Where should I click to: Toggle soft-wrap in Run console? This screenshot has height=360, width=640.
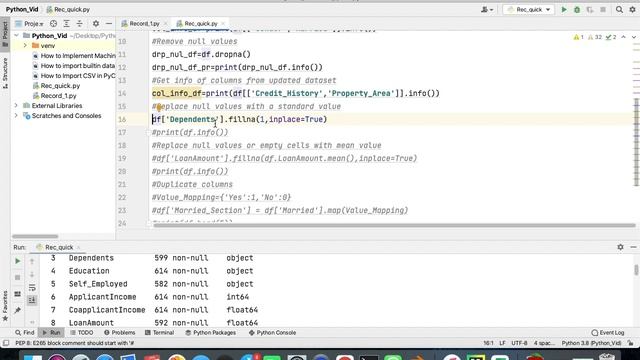coord(32,288)
